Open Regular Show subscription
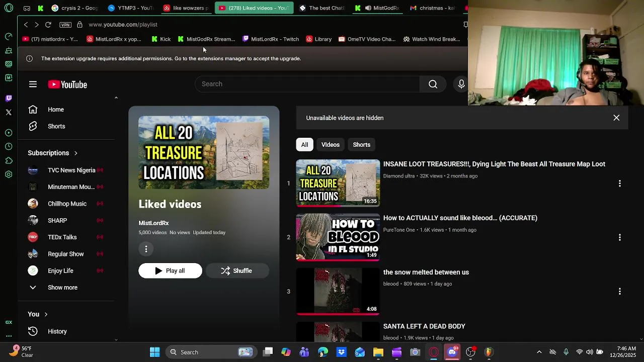 (x=66, y=254)
